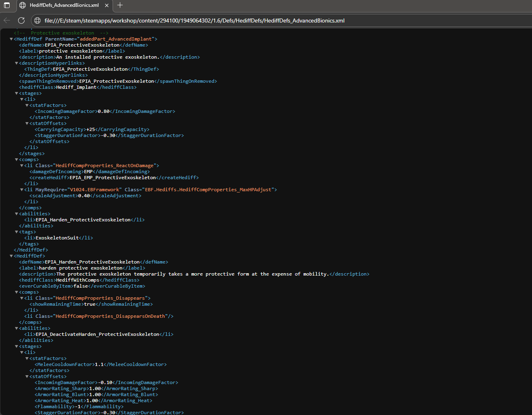
Task: View site information globe icon
Action: (x=37, y=20)
